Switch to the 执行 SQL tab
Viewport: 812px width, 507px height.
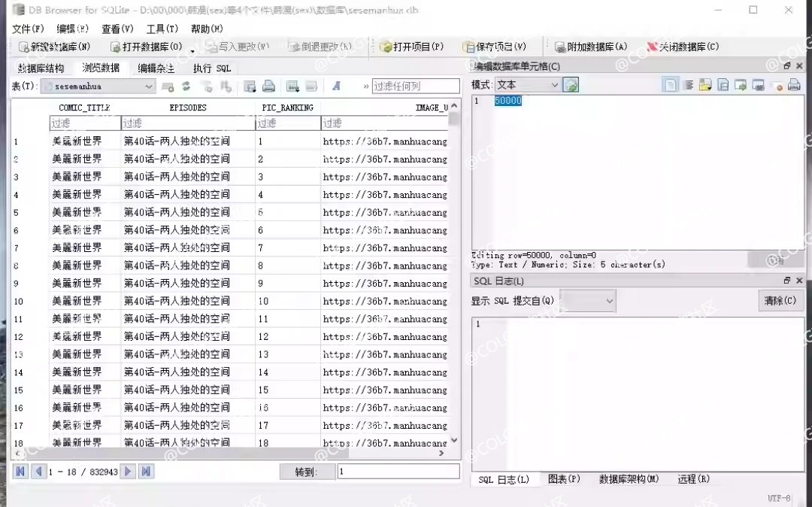click(x=211, y=67)
